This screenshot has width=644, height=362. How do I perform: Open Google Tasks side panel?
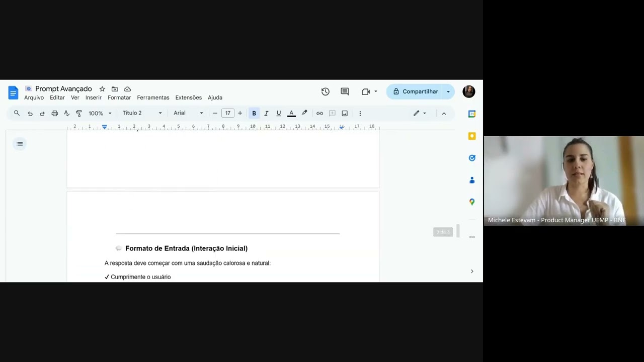(472, 158)
